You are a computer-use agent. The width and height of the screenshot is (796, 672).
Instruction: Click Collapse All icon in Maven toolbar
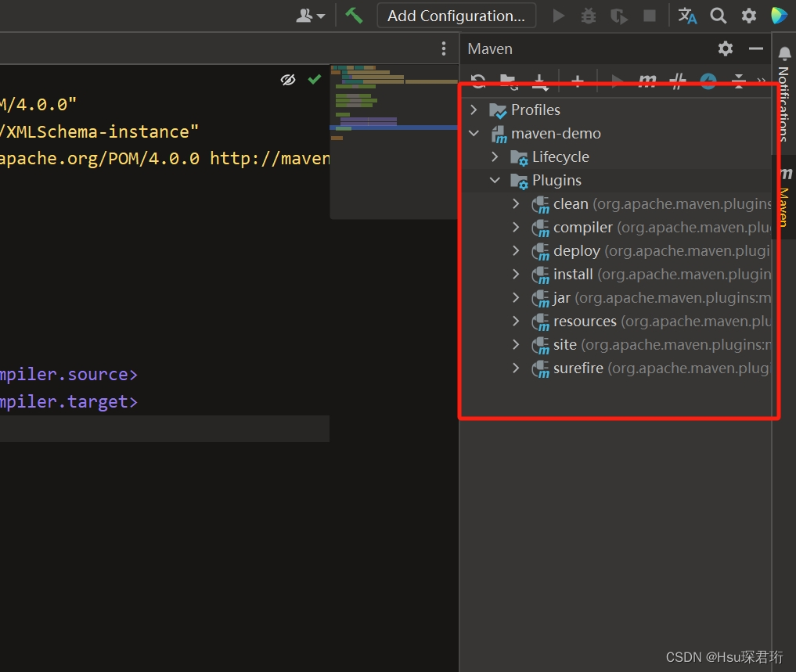tap(739, 81)
